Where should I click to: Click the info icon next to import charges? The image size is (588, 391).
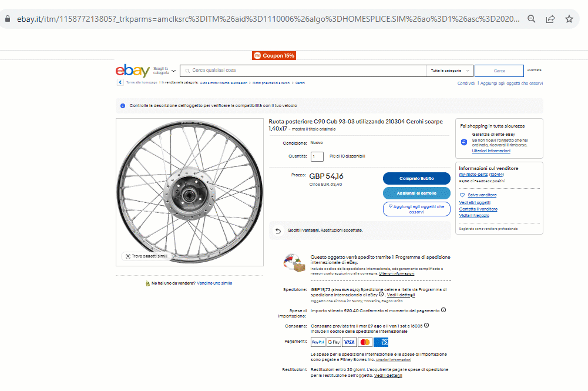(x=443, y=310)
